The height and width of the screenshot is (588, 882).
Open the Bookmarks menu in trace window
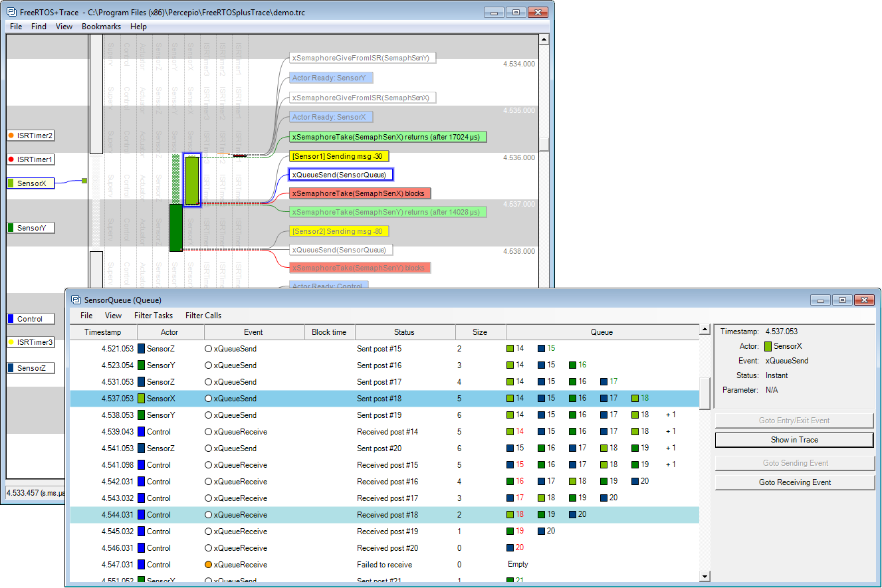click(x=101, y=27)
